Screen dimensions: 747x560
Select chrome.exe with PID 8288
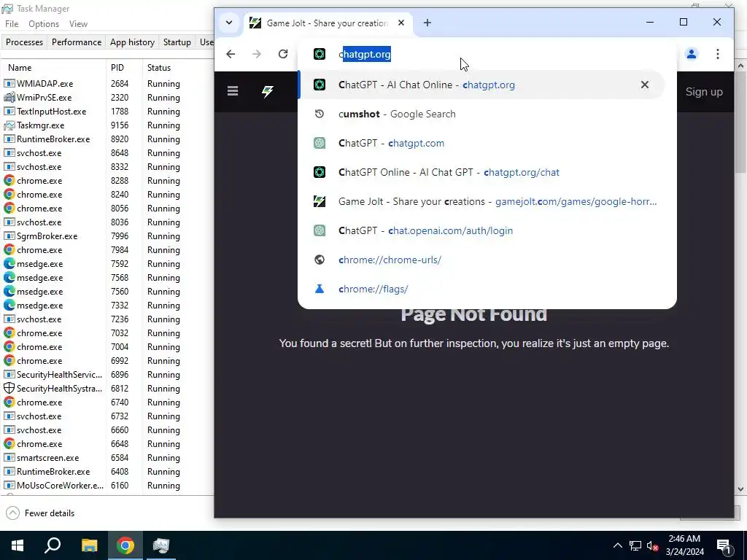pos(108,181)
